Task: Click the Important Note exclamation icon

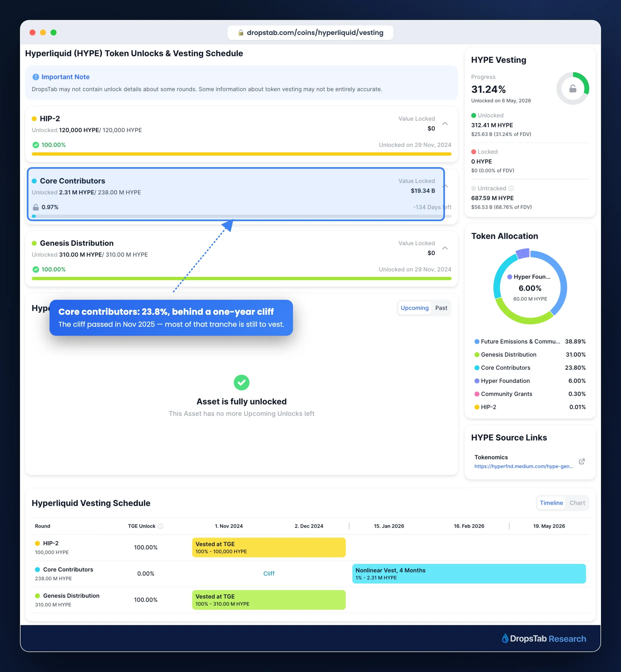Action: click(x=35, y=77)
